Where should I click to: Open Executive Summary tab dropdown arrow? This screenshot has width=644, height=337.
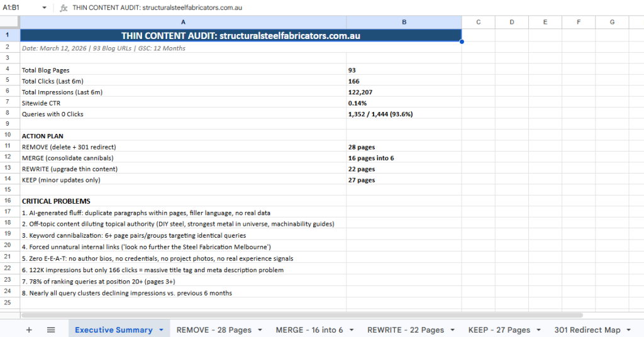pyautogui.click(x=162, y=330)
